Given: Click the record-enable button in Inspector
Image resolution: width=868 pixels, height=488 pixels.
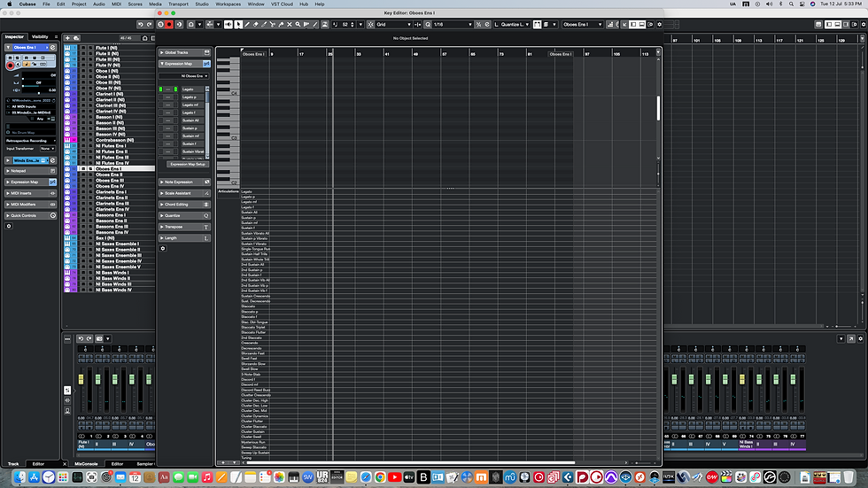Looking at the screenshot, I should pos(10,66).
